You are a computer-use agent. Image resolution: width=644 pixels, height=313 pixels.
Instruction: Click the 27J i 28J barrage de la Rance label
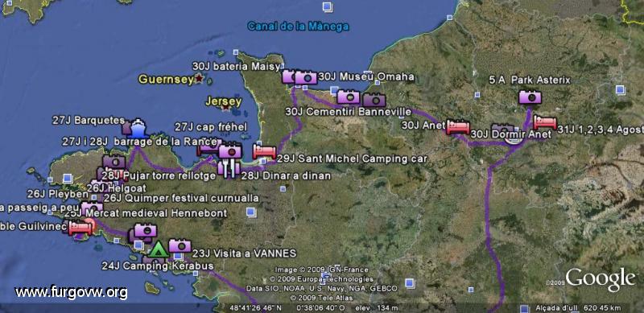[x=139, y=142]
